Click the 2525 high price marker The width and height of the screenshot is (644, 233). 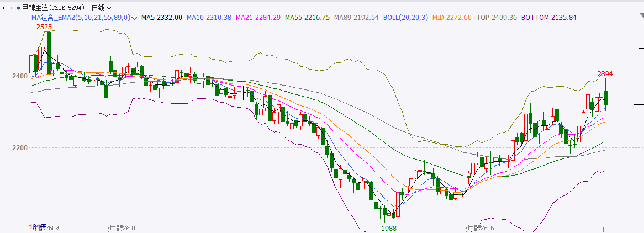point(44,27)
